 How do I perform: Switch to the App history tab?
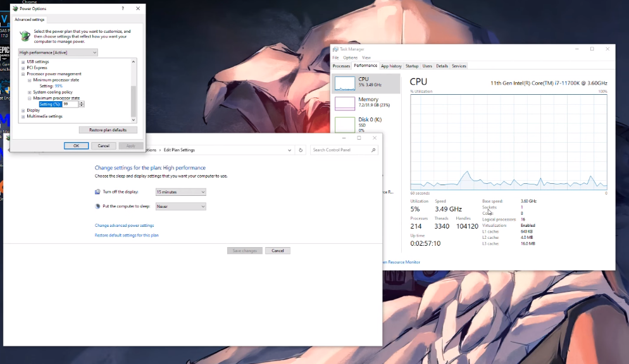tap(391, 66)
